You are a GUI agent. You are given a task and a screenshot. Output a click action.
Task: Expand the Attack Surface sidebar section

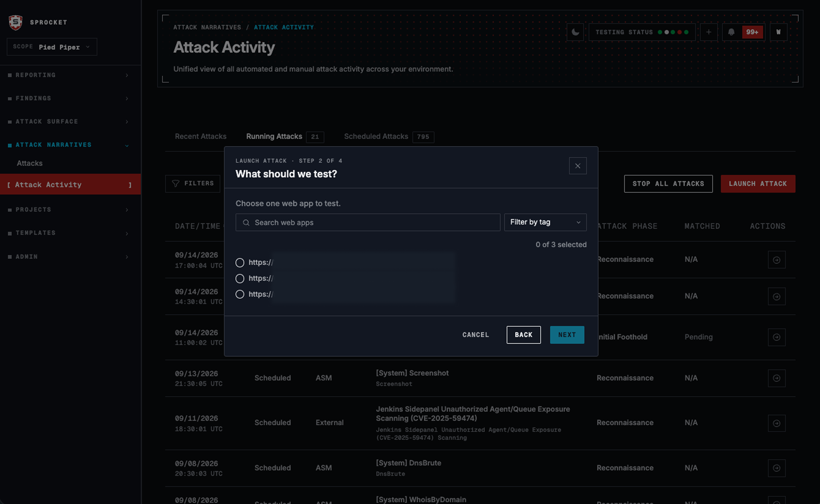[x=68, y=122]
